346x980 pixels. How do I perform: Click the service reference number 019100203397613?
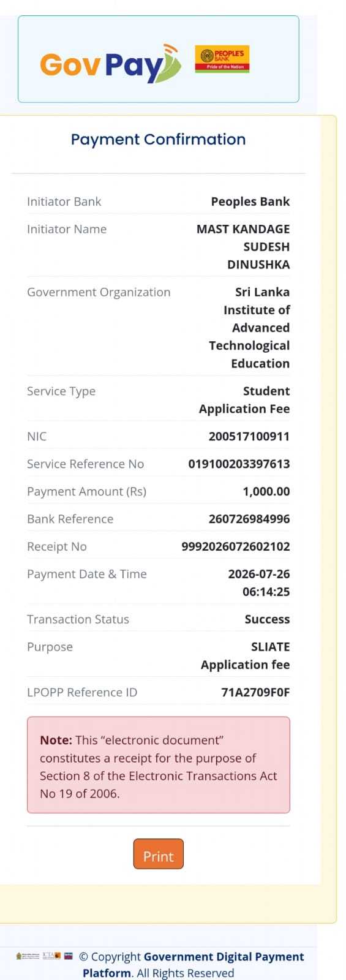click(x=239, y=464)
